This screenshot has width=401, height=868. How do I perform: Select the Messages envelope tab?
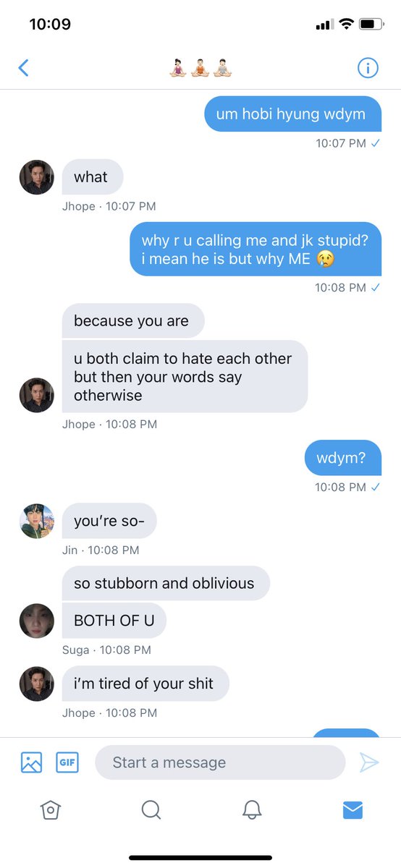click(353, 809)
